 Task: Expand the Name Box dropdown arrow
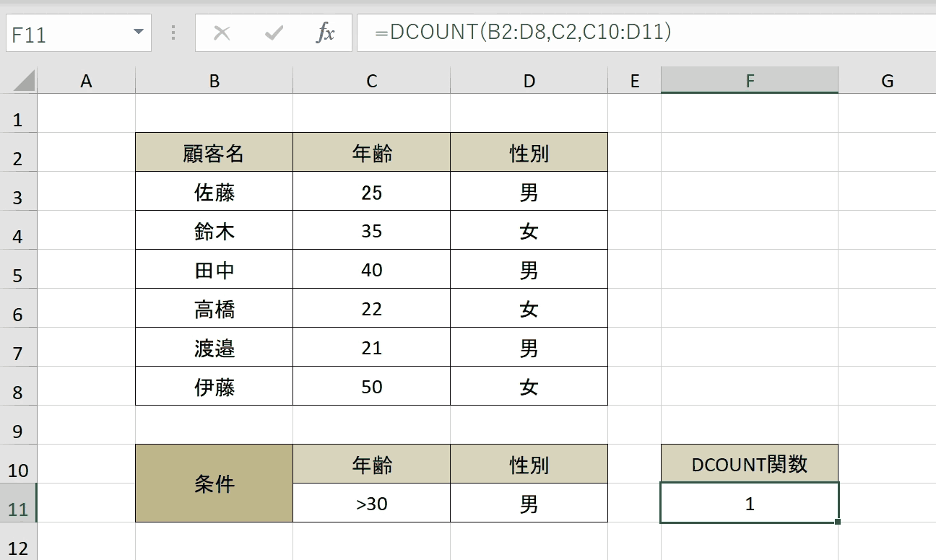tap(138, 33)
